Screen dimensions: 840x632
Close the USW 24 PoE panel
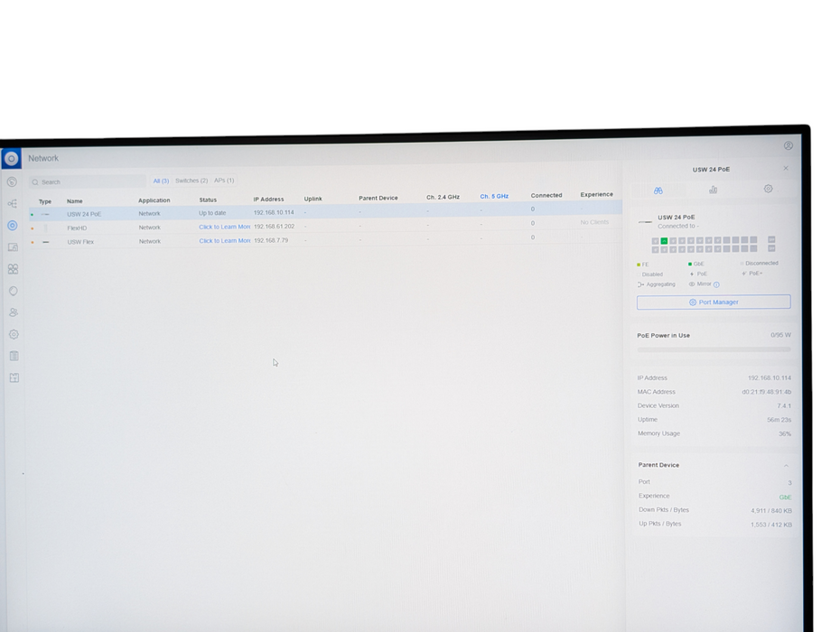pos(786,168)
